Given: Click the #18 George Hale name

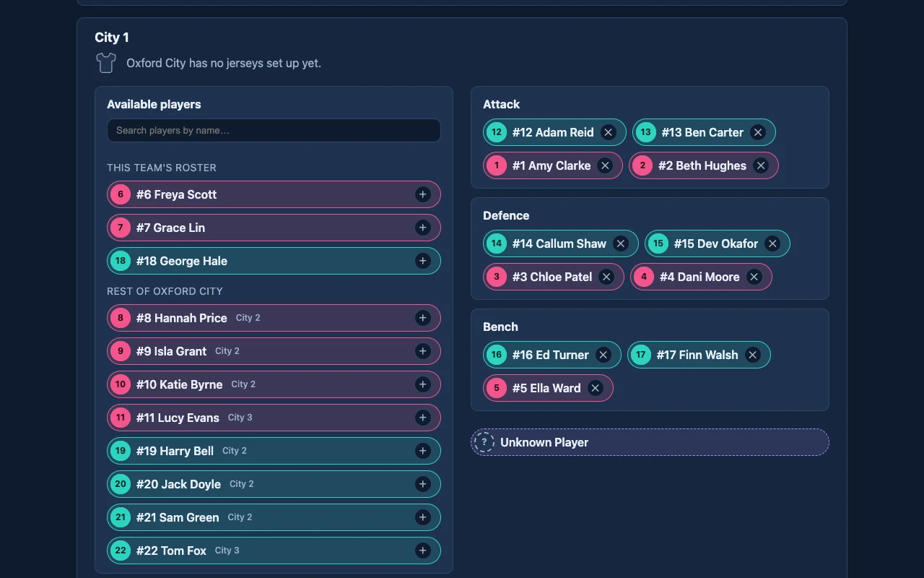Looking at the screenshot, I should (x=182, y=261).
